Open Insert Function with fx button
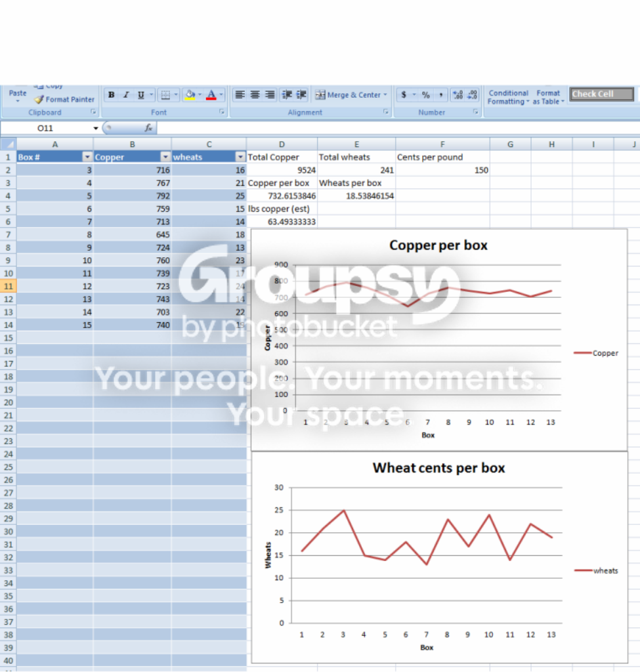The width and height of the screenshot is (640, 672). click(148, 128)
